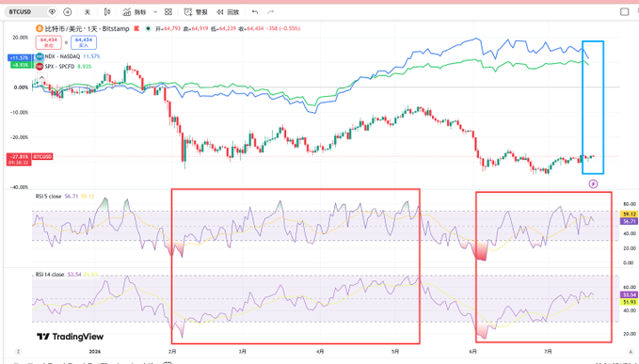Select the NDX - NASDAQ comparison legend
The image size is (639, 364).
coord(63,56)
